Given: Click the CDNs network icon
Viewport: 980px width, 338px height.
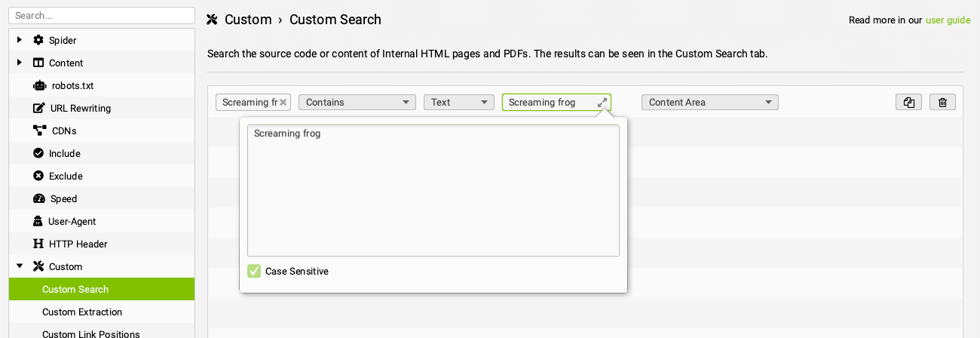Looking at the screenshot, I should (39, 131).
